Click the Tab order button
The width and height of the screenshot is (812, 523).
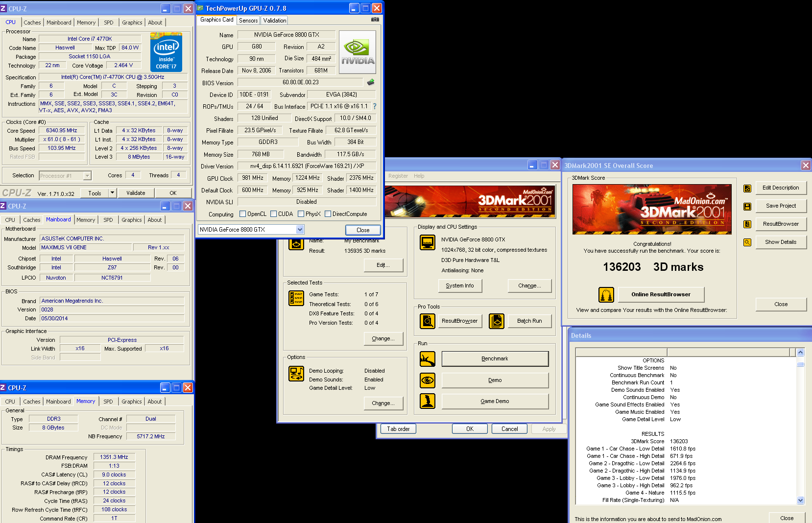[x=399, y=429]
